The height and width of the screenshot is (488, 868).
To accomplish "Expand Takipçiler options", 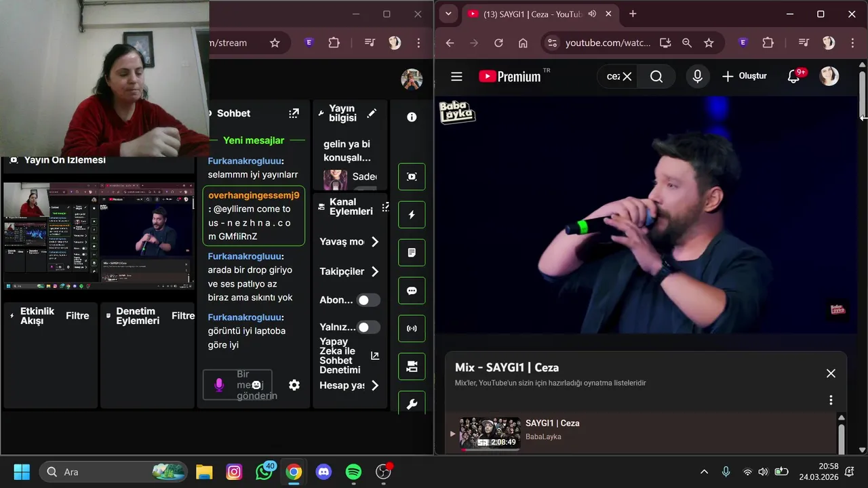I will 374,272.
